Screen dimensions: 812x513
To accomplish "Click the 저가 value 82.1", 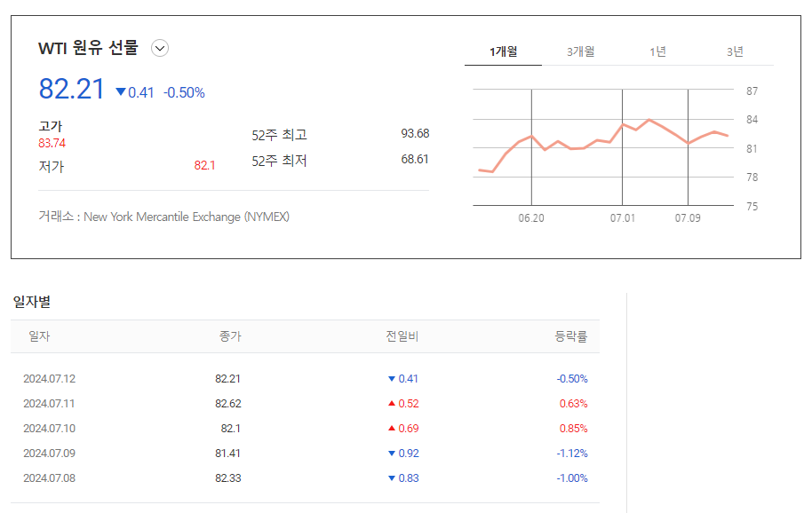I will click(x=204, y=165).
